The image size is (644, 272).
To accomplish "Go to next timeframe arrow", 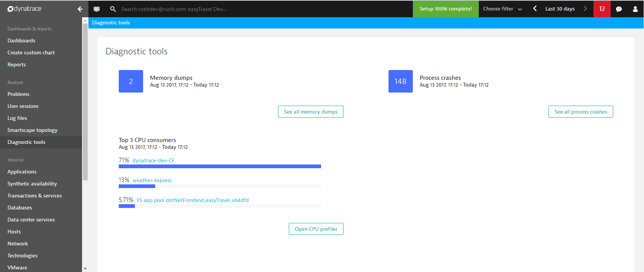I will 585,9.
